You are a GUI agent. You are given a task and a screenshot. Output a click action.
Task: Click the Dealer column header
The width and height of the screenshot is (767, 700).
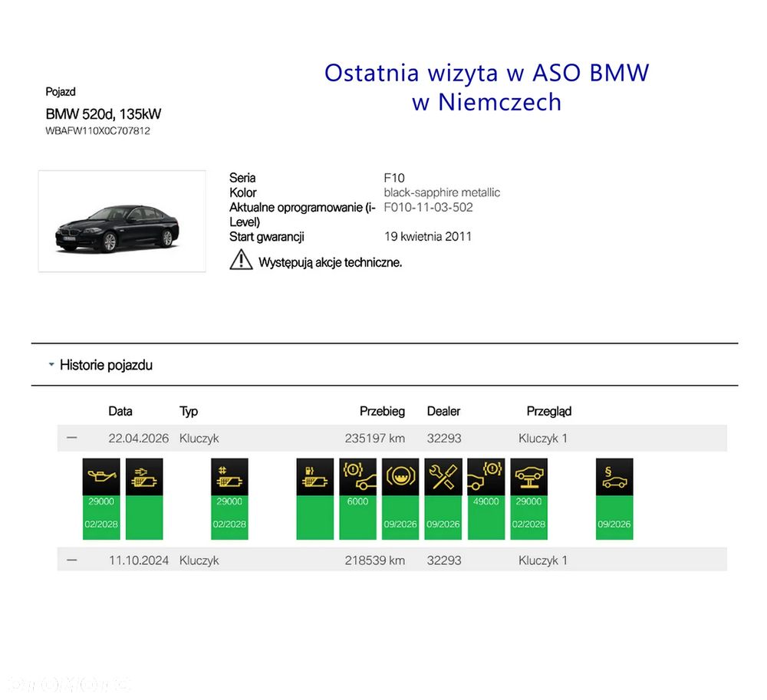443,411
